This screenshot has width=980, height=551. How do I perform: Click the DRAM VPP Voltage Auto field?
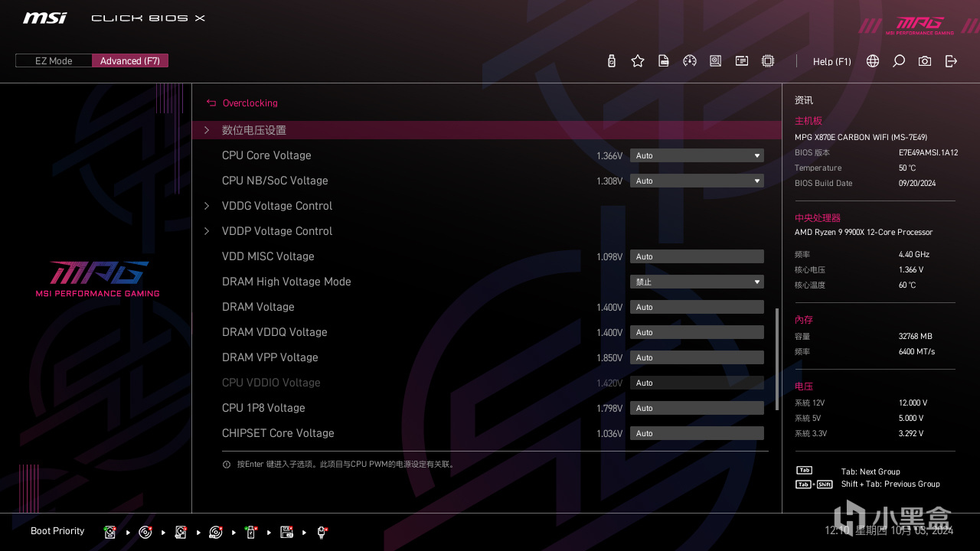[697, 357]
